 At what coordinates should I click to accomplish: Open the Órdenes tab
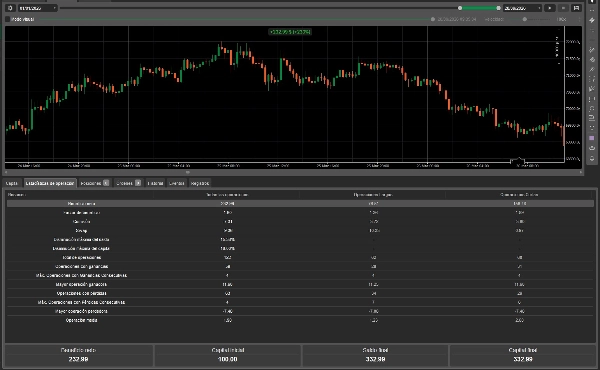click(x=128, y=183)
